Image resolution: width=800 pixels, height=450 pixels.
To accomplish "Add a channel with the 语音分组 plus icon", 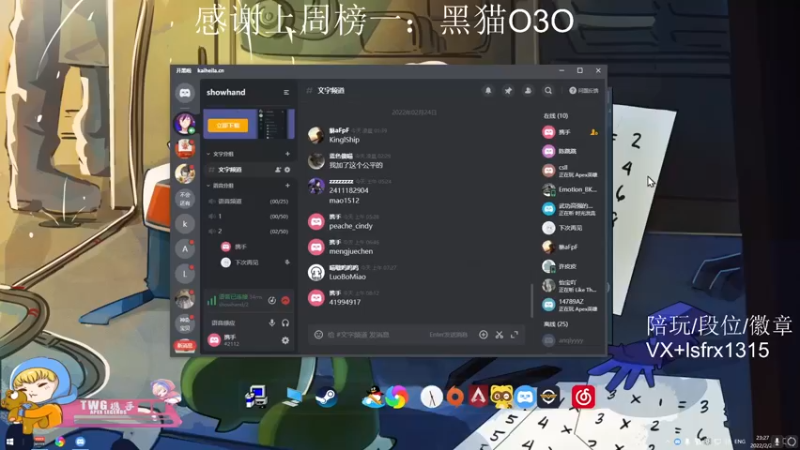I will [287, 185].
